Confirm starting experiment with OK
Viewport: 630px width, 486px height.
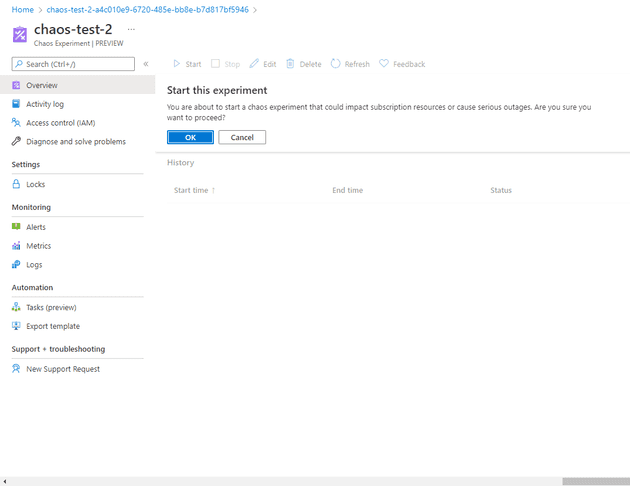click(x=190, y=137)
